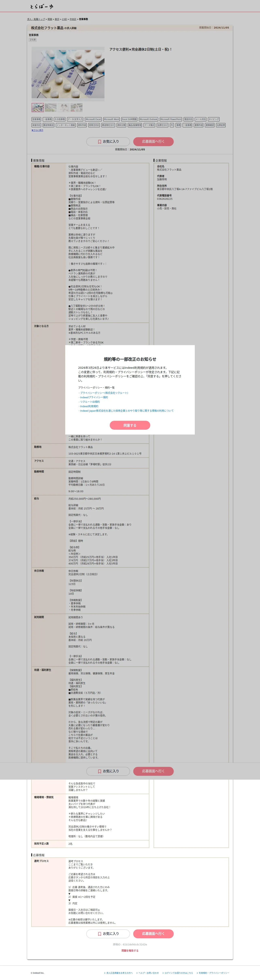Select 東京 in the breadcrumb
Viewport: 260px width, 980px height.
point(57,19)
